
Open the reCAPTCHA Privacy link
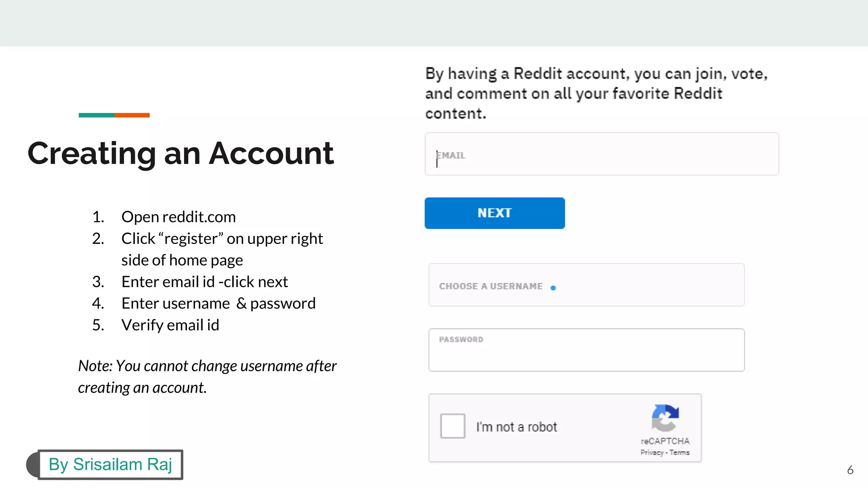[652, 453]
